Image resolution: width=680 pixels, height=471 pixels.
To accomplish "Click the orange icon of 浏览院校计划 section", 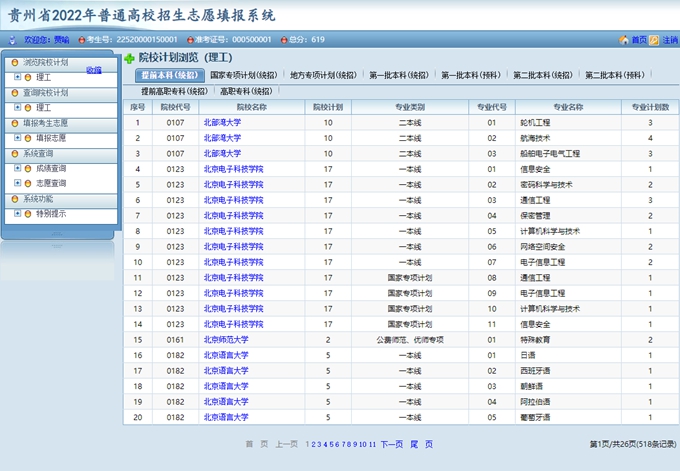I will pos(15,63).
